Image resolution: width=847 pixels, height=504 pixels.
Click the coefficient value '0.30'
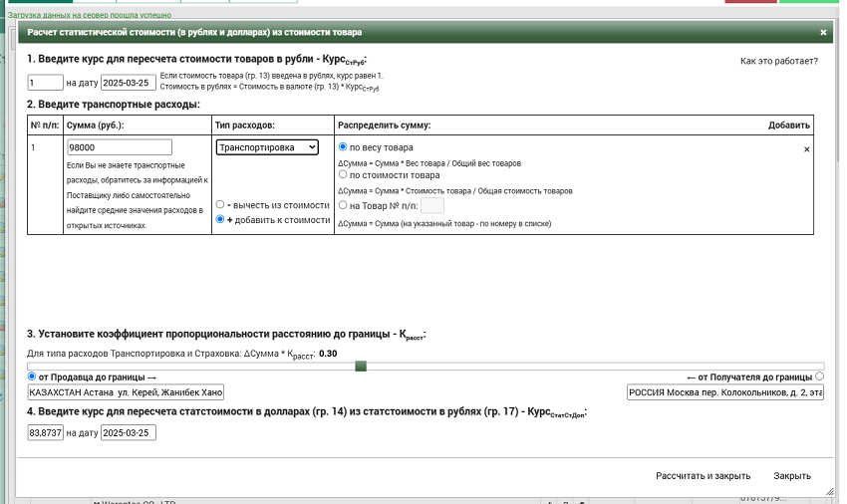coord(328,354)
